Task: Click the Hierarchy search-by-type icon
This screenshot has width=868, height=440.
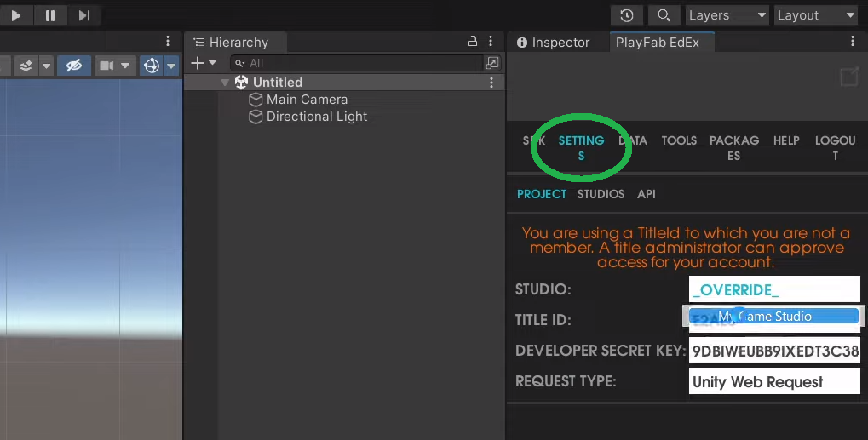Action: [492, 63]
